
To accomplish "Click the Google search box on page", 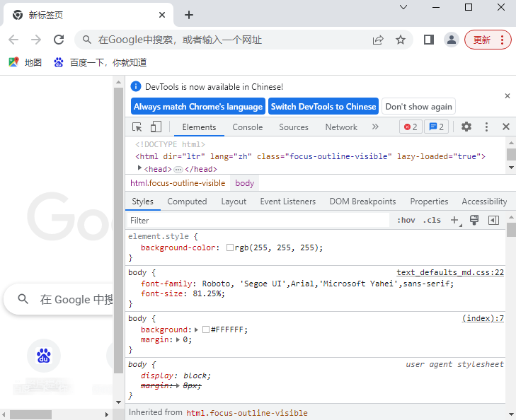I will pyautogui.click(x=59, y=299).
